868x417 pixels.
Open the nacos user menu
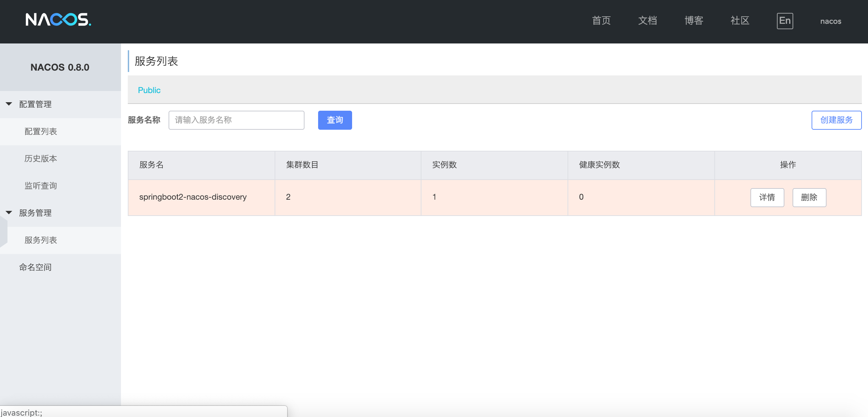tap(831, 21)
